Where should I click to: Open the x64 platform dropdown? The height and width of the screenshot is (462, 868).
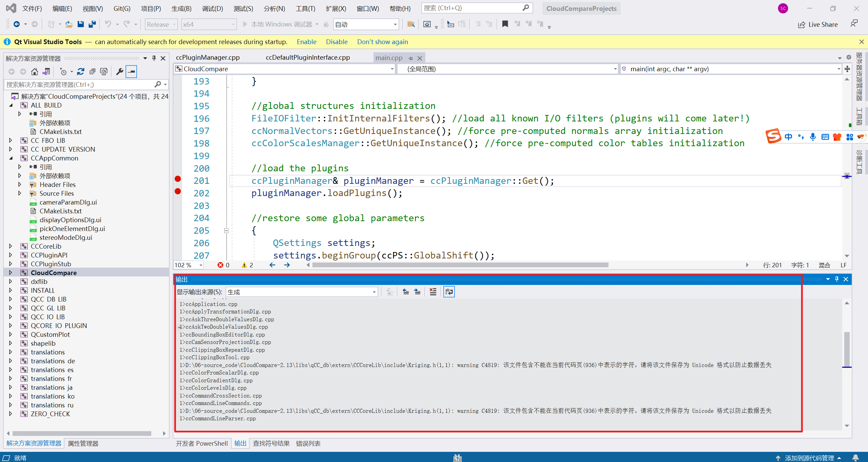tap(209, 24)
